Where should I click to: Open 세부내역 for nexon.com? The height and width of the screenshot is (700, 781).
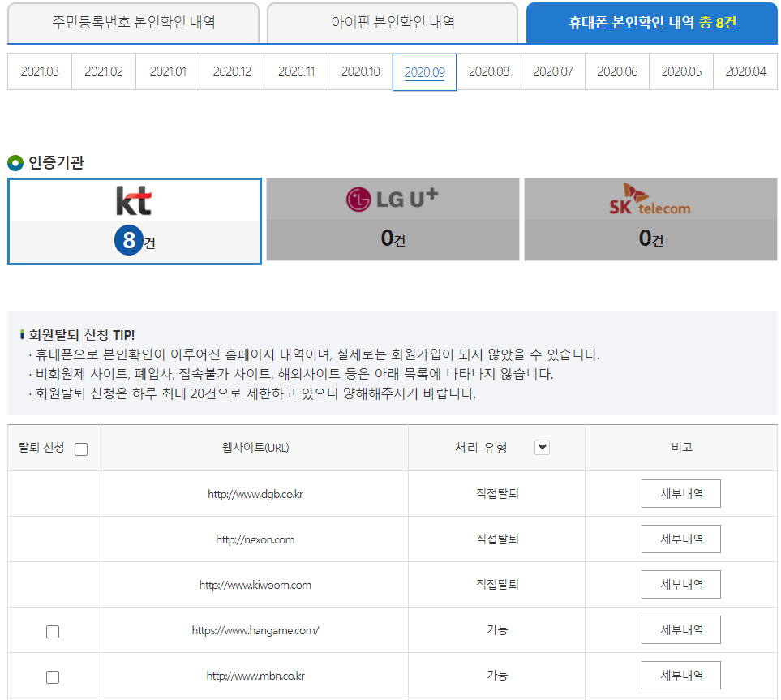tap(680, 539)
